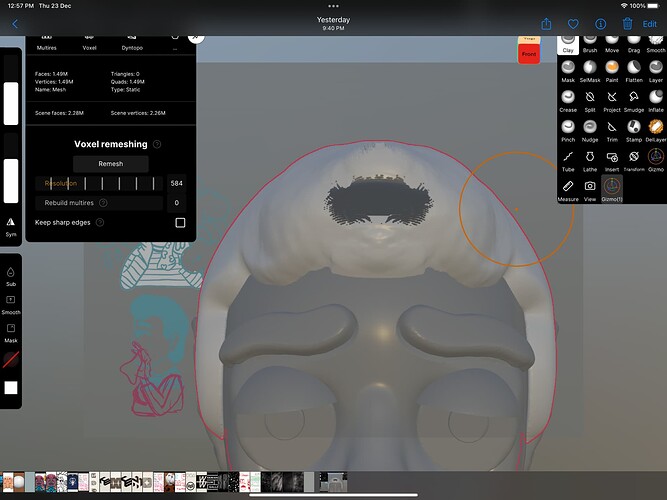Select the Measure tool
The image size is (667, 500).
tap(568, 190)
